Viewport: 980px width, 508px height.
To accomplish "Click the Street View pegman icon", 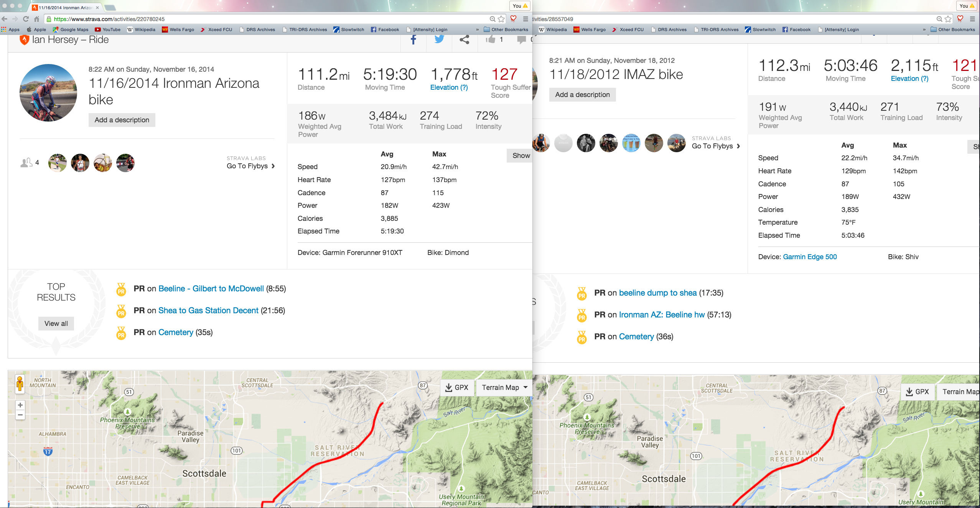I will tap(20, 383).
